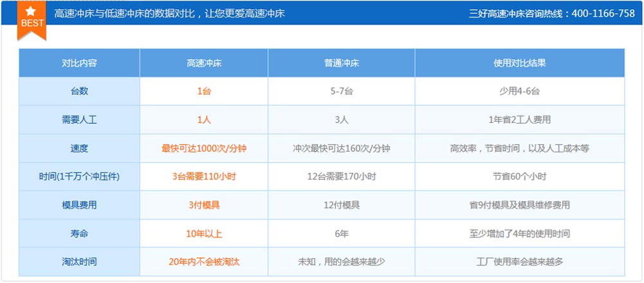Click the 节省60个小时 cell
644x283 pixels.
[520, 177]
